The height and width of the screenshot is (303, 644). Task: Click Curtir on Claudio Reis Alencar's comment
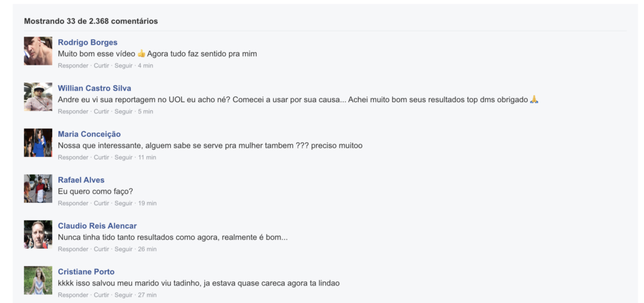click(x=101, y=249)
